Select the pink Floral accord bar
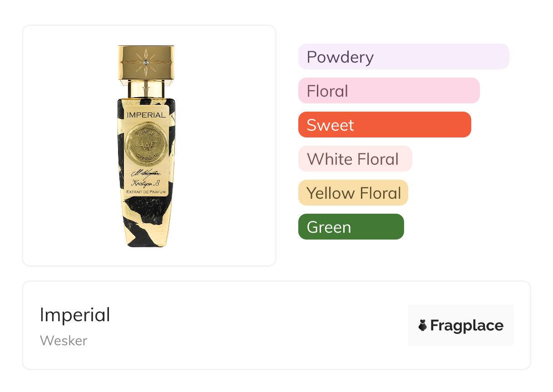Image resolution: width=553 pixels, height=392 pixels. (x=389, y=91)
